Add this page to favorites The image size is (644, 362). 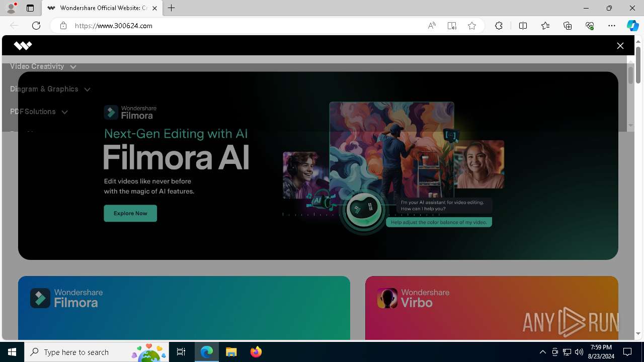click(x=472, y=26)
